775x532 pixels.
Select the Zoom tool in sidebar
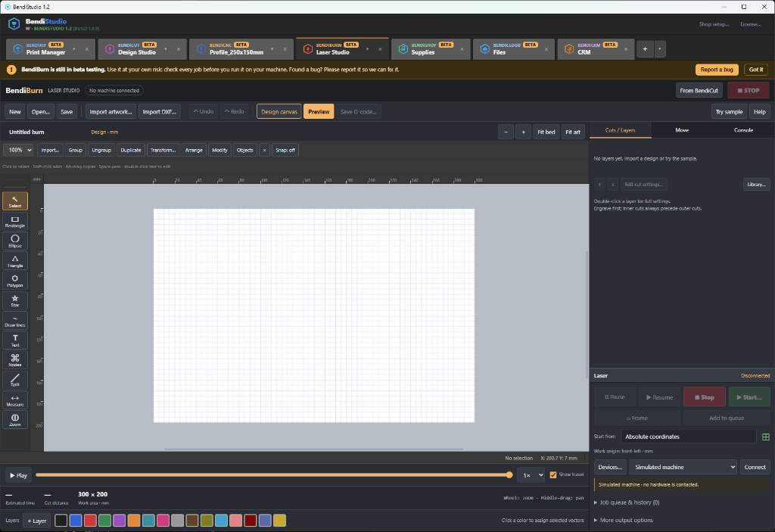[15, 419]
